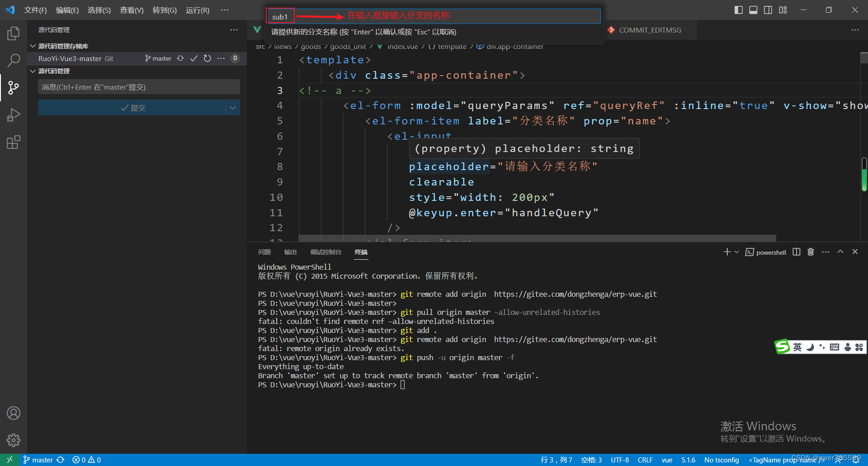This screenshot has width=868, height=466.
Task: Open the 编辑(E) menu
Action: point(67,10)
